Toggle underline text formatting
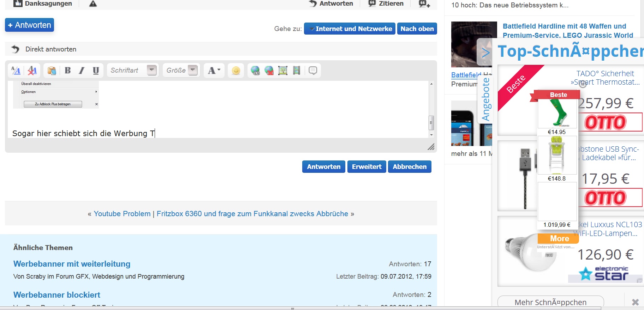Screen dimensions: 644x310 pos(96,71)
